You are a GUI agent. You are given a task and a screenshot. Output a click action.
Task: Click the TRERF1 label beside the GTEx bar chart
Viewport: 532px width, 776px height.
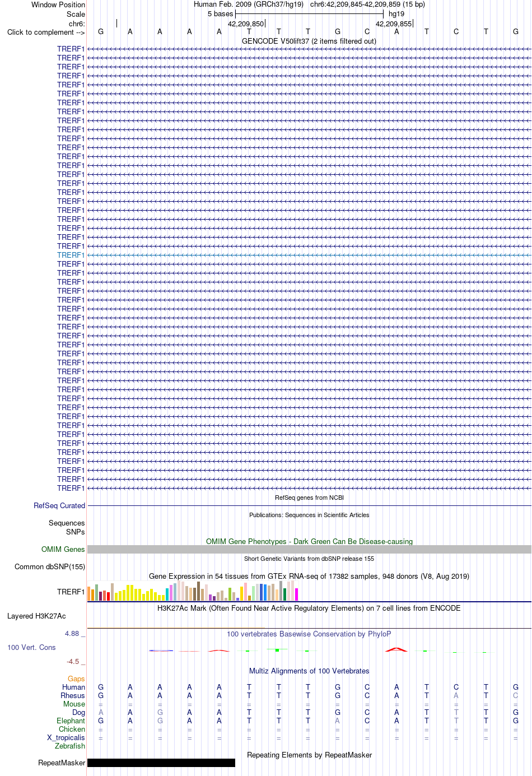(71, 592)
